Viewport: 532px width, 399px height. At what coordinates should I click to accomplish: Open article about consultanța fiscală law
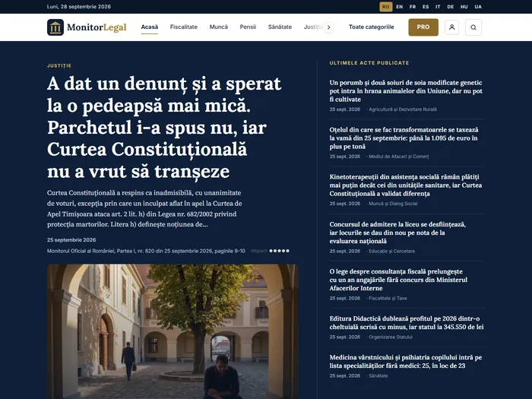click(398, 280)
